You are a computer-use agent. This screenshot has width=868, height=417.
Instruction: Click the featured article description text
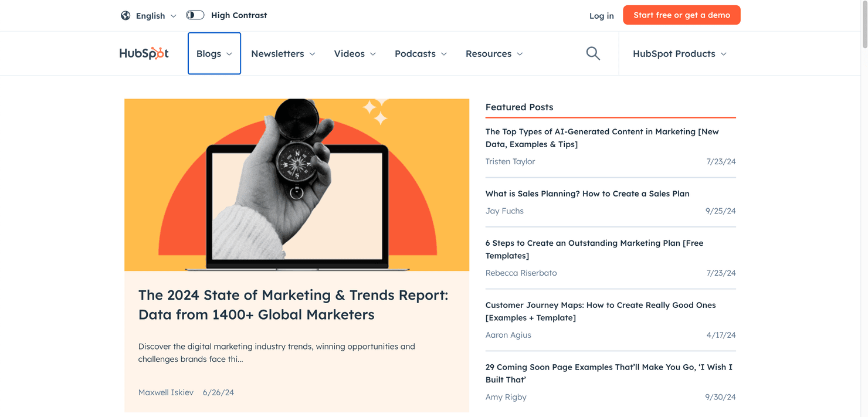point(276,352)
